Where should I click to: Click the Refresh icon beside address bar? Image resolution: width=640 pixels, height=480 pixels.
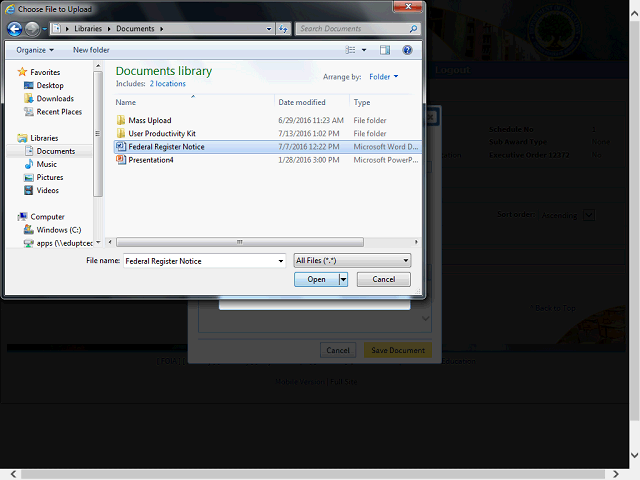(x=283, y=29)
